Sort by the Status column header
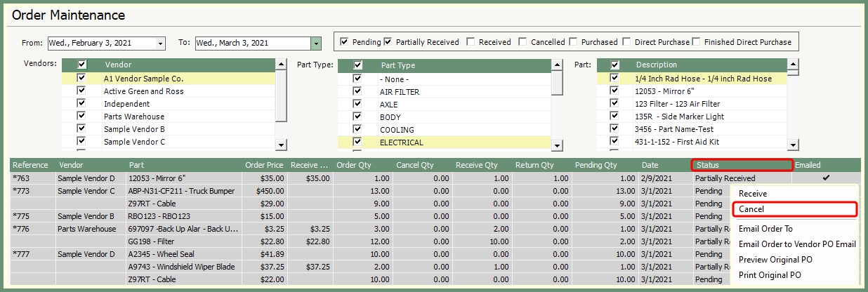 742,166
